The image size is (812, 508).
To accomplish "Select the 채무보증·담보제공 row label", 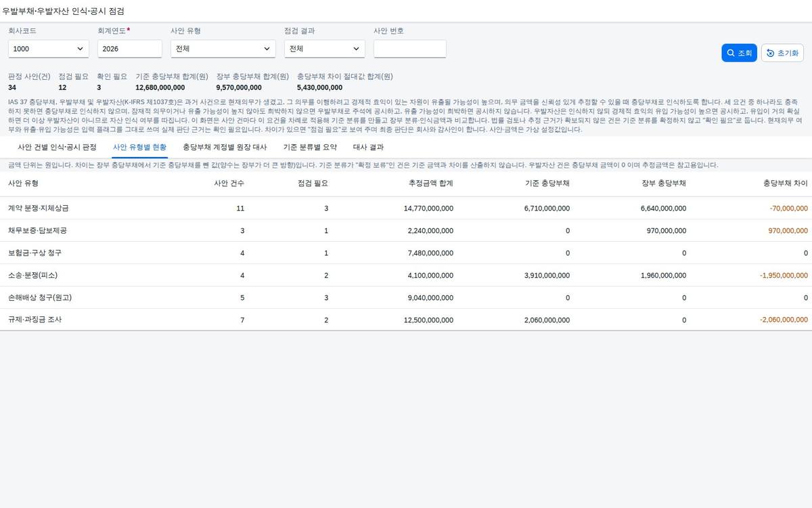I will tap(37, 231).
